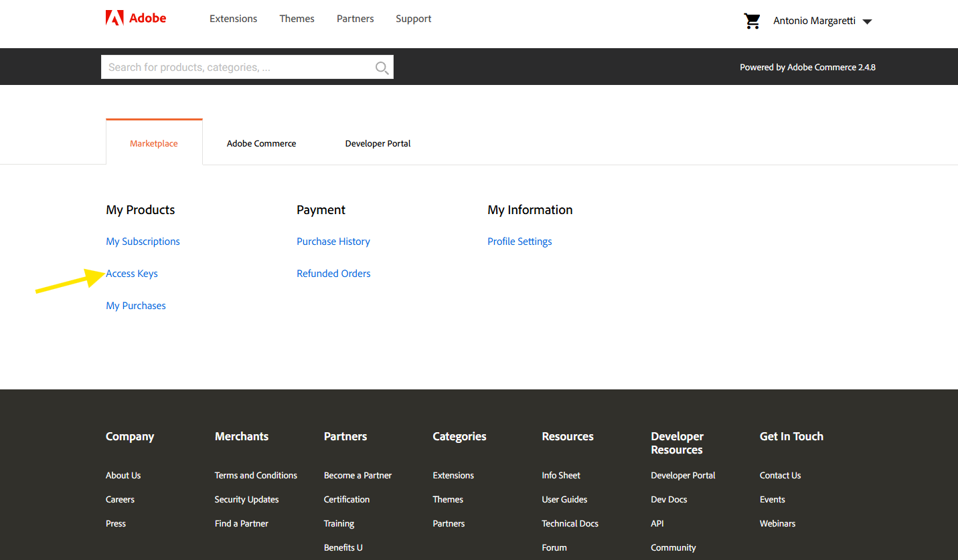Click the Partners footer heading
958x560 pixels.
pyautogui.click(x=345, y=436)
